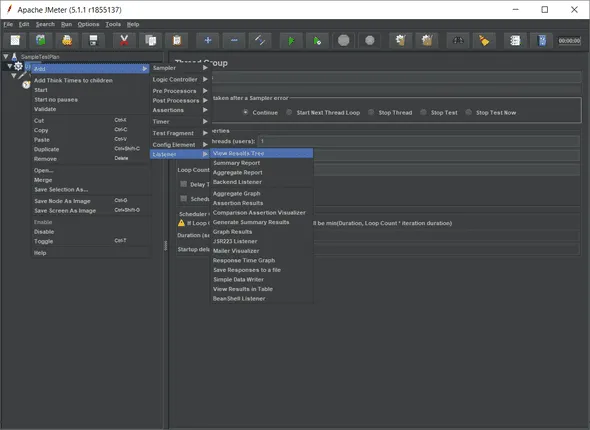The height and width of the screenshot is (430, 590).
Task: Expand the Logic Controller submenu
Action: pos(180,79)
